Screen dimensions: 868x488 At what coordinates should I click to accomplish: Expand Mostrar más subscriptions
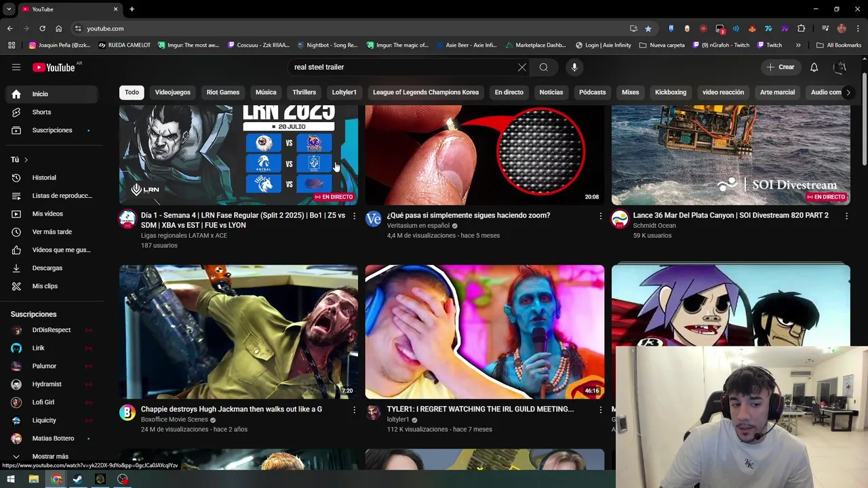tap(51, 456)
